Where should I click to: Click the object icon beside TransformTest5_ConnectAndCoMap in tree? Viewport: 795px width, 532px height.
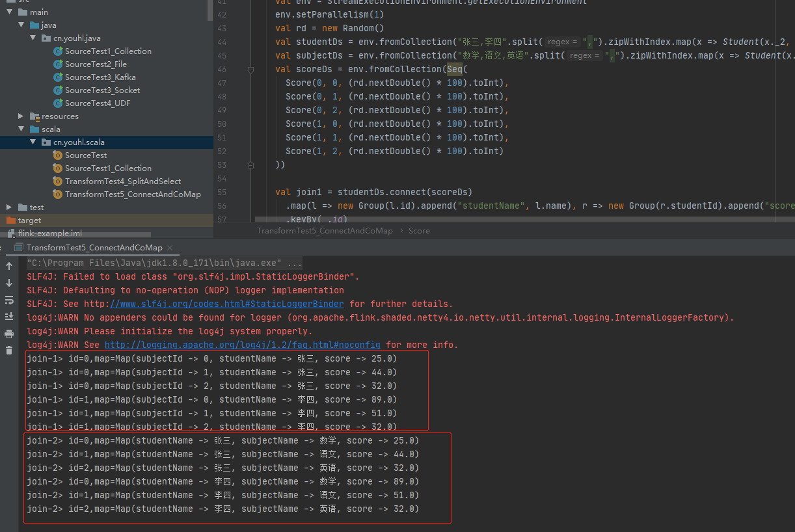58,194
